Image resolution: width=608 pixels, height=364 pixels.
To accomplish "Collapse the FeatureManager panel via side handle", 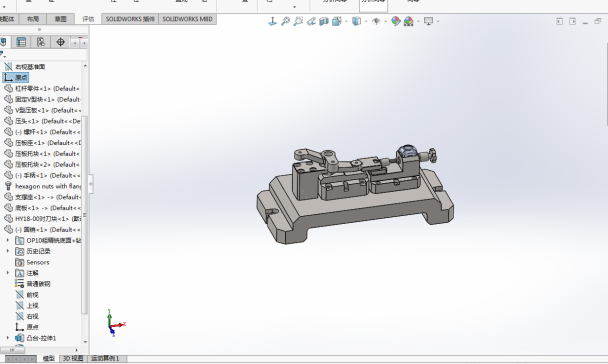I will (x=91, y=184).
